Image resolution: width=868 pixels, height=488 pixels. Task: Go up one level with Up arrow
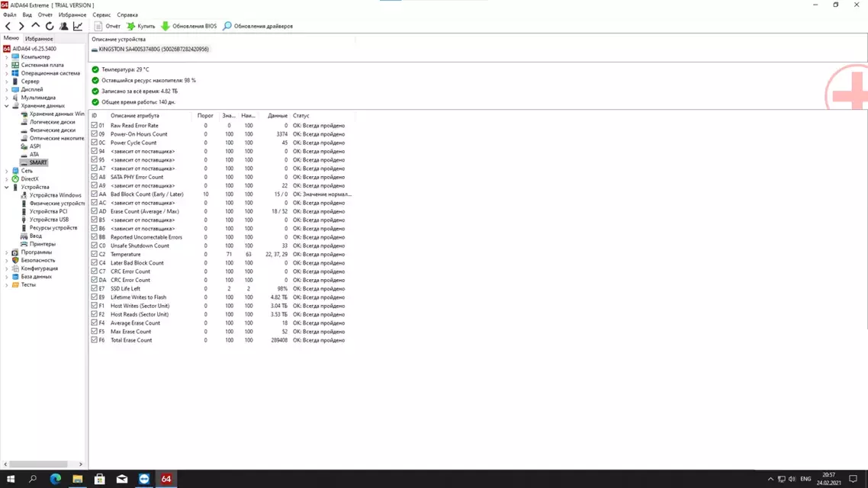35,26
